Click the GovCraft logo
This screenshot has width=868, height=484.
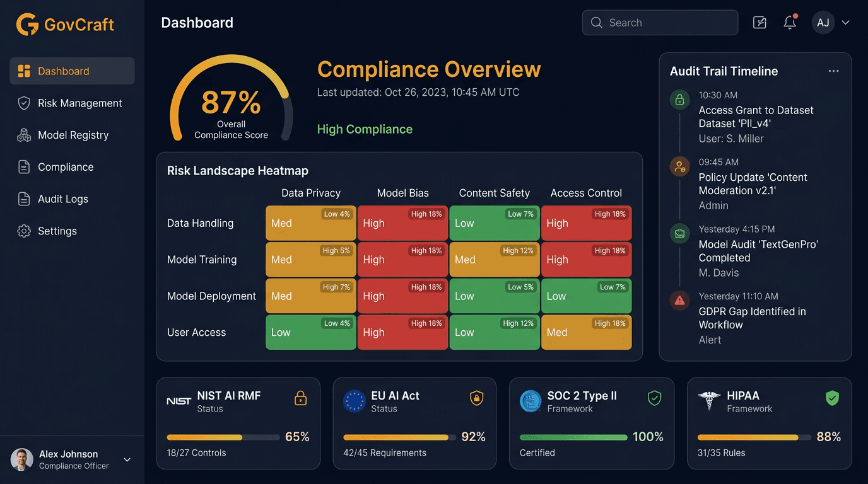[63, 25]
